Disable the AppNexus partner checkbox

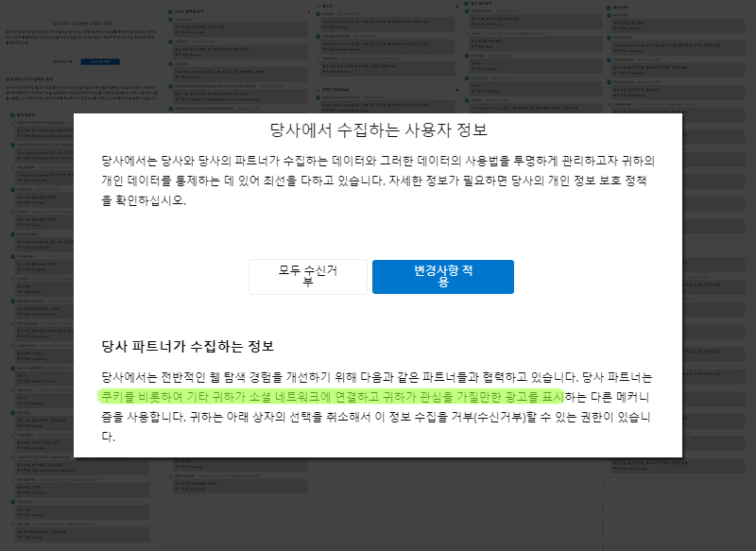(610, 38)
